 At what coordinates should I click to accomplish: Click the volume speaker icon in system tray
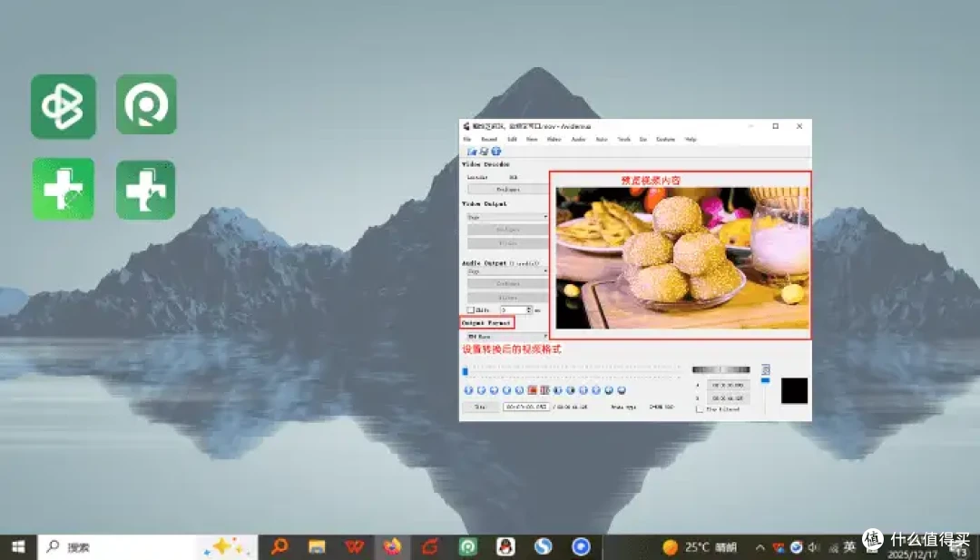(x=813, y=547)
